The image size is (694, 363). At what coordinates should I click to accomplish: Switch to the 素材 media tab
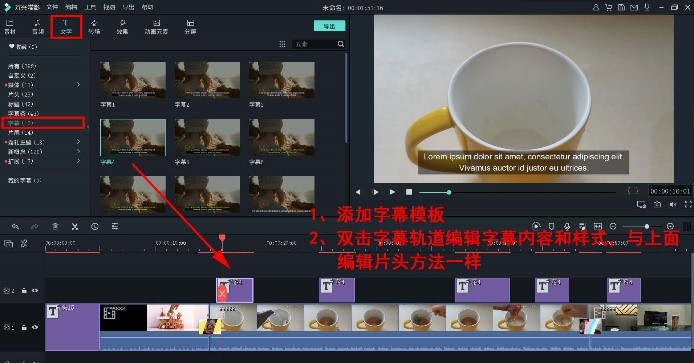click(x=10, y=27)
